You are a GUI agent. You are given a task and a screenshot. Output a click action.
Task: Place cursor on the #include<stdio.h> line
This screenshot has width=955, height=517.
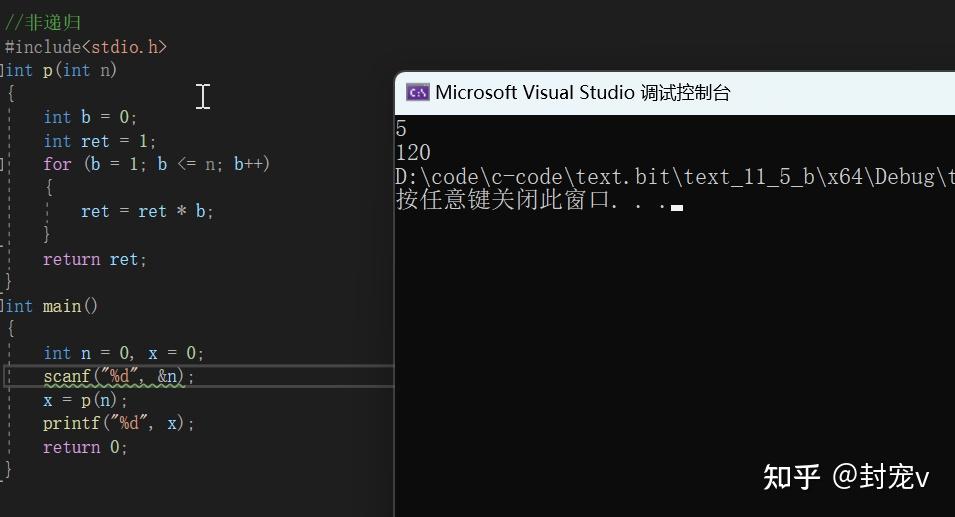coord(86,46)
